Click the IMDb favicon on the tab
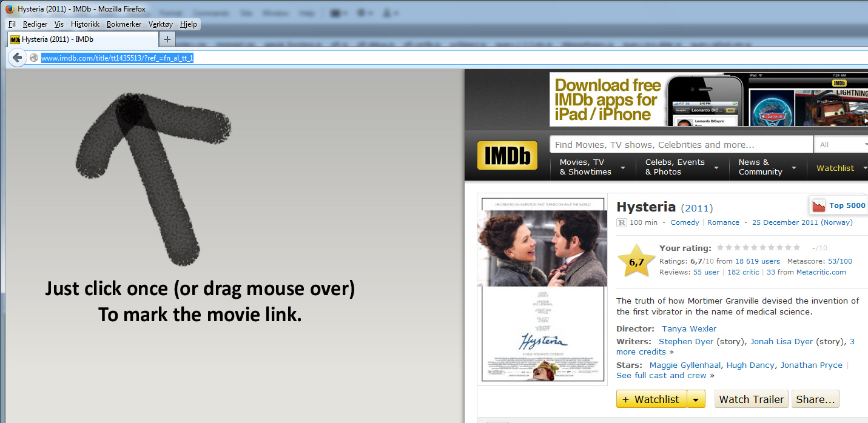The width and height of the screenshot is (868, 423). (15, 39)
